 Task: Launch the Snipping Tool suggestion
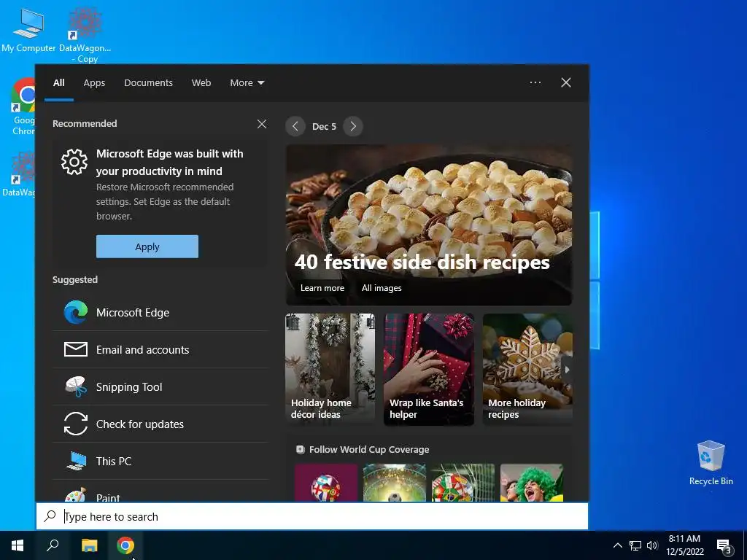pos(160,386)
